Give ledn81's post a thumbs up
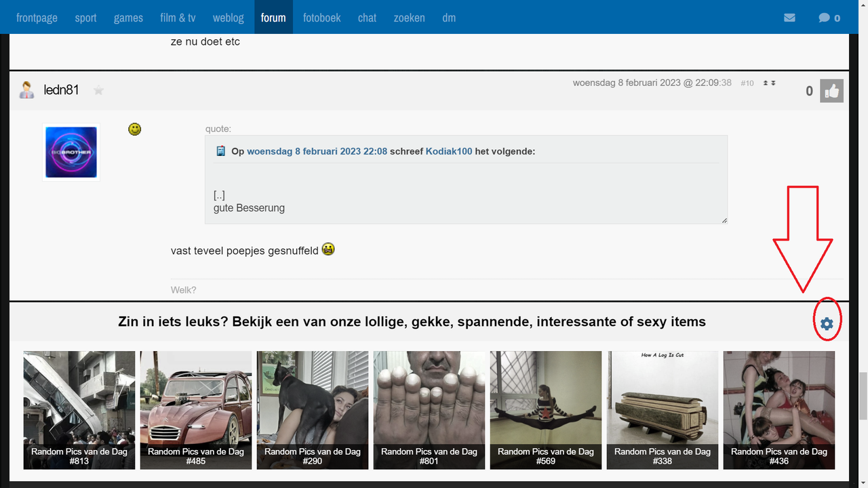Screen dimensions: 868x488 [x=832, y=91]
